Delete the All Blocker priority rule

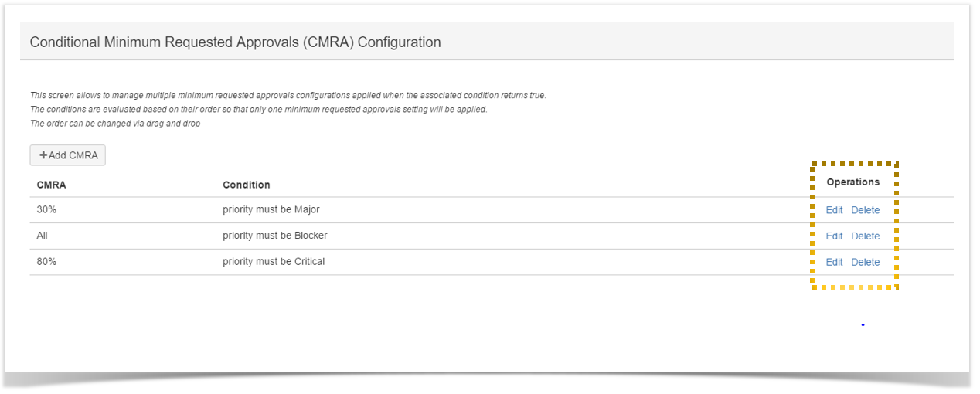tap(865, 236)
